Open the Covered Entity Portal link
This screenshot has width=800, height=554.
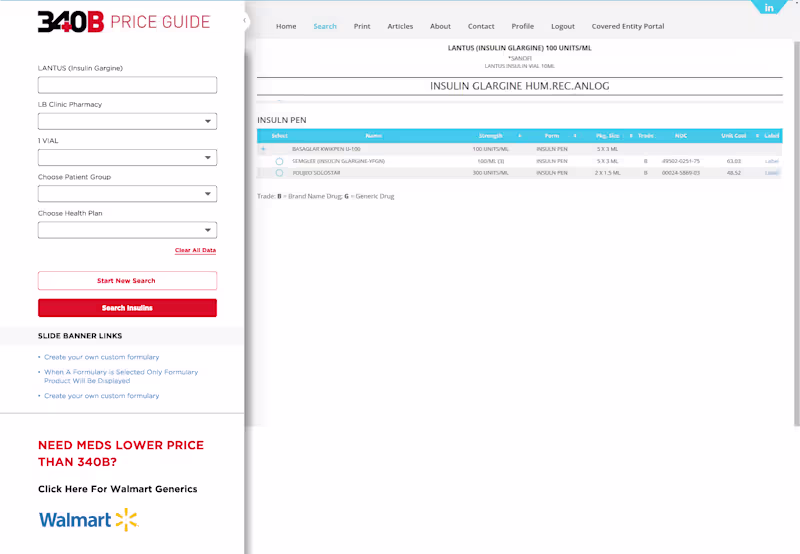tap(628, 26)
